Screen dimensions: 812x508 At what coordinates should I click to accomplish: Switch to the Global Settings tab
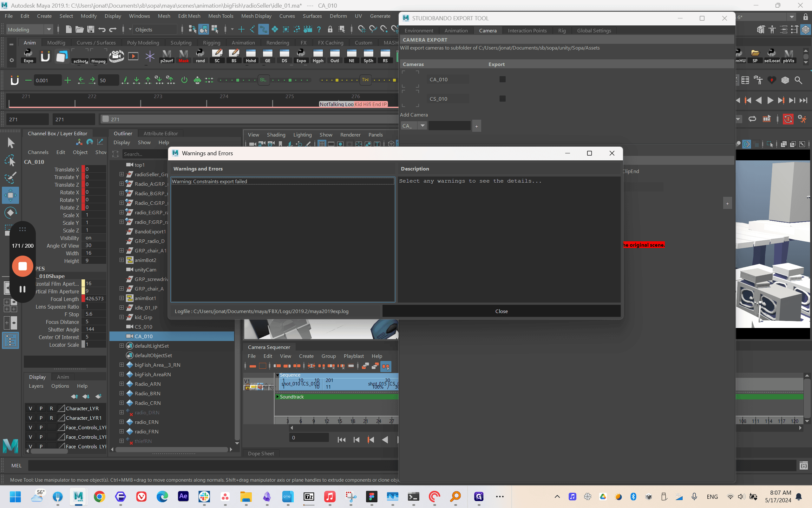[594, 30]
